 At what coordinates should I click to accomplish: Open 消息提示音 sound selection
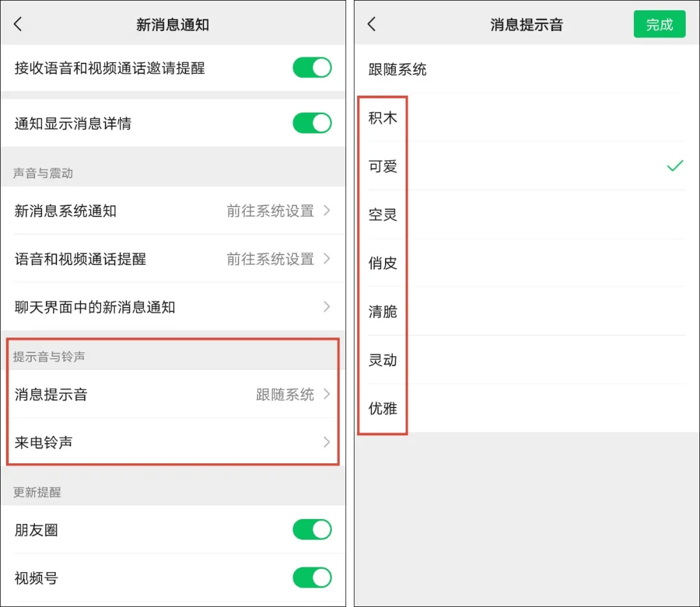click(x=172, y=395)
